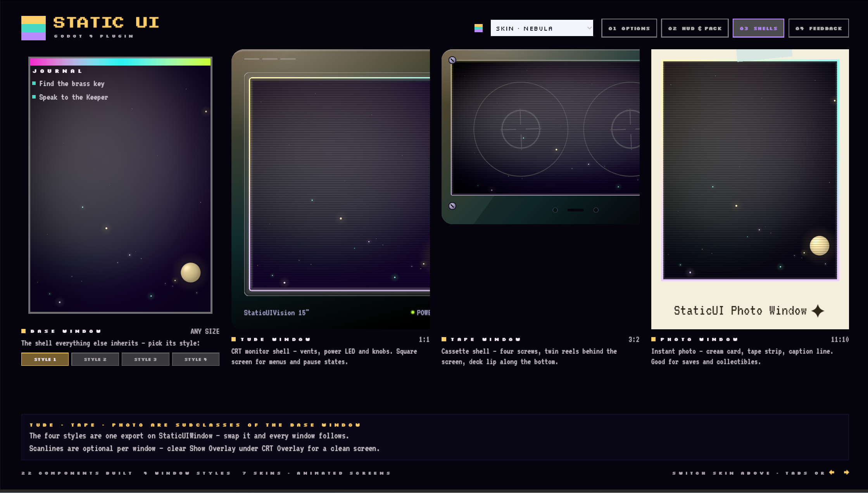
Task: Select Style 1 for base window
Action: click(x=45, y=359)
